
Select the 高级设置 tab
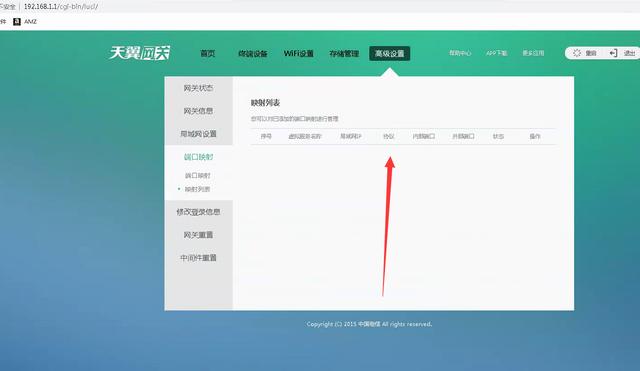point(390,53)
